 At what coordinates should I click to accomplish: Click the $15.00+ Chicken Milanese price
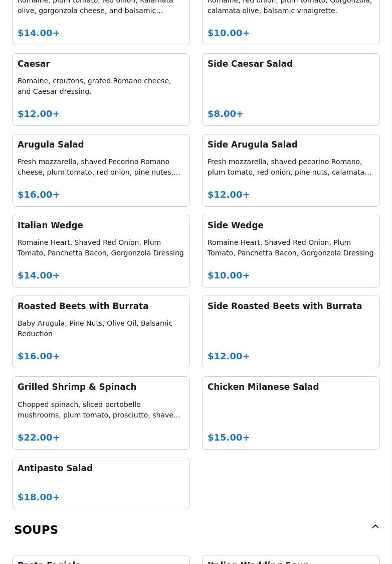229,437
